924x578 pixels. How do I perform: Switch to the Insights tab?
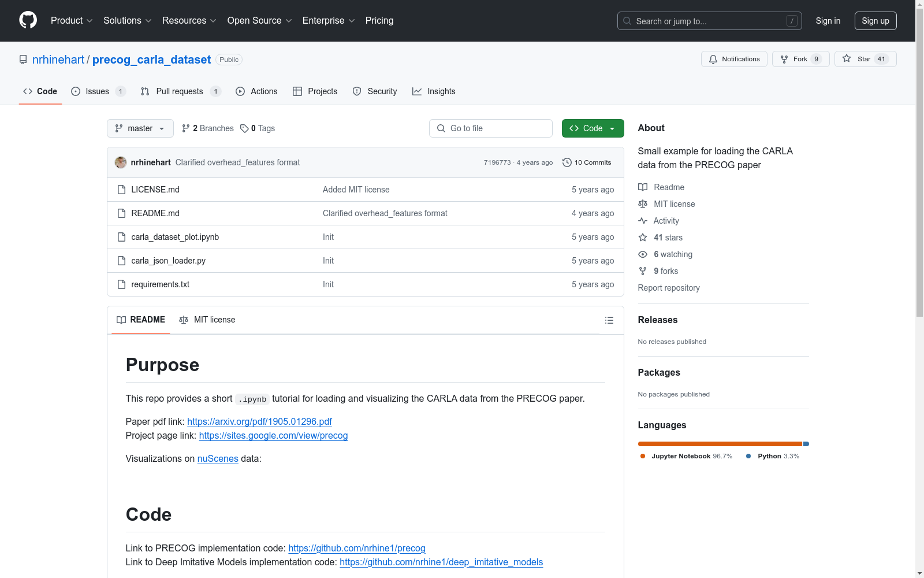click(434, 91)
